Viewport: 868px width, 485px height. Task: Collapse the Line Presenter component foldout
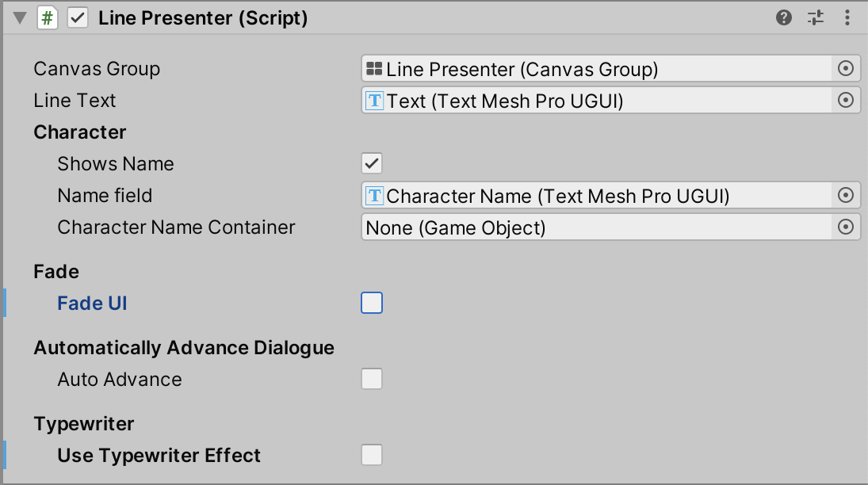point(20,17)
